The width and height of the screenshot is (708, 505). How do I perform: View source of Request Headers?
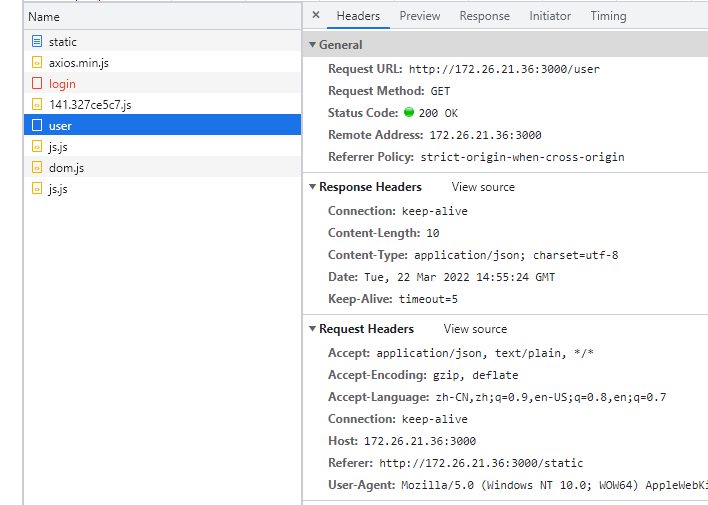click(x=475, y=329)
